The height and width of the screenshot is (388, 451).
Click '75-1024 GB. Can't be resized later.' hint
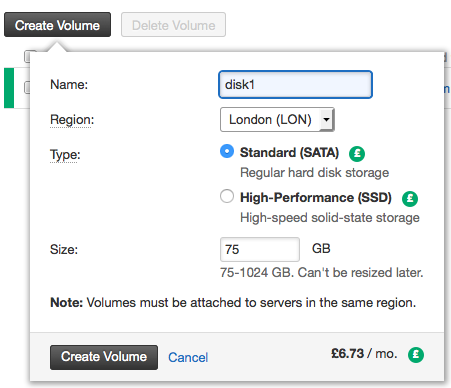click(322, 273)
